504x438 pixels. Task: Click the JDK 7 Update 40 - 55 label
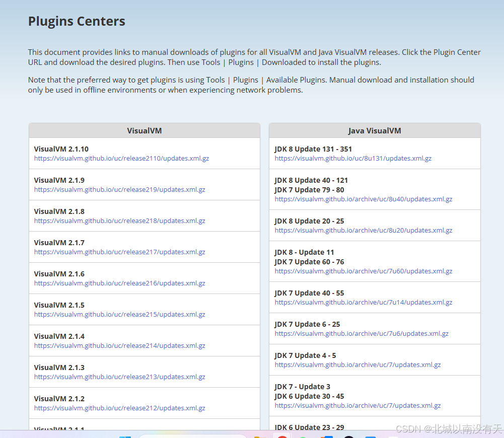coord(309,293)
